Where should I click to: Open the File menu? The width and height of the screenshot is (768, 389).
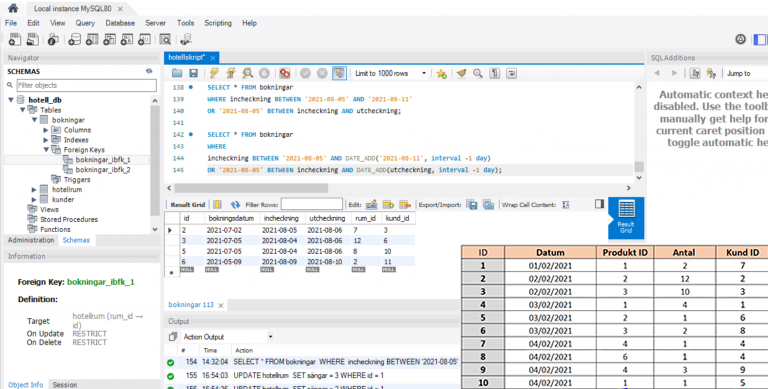(11, 23)
